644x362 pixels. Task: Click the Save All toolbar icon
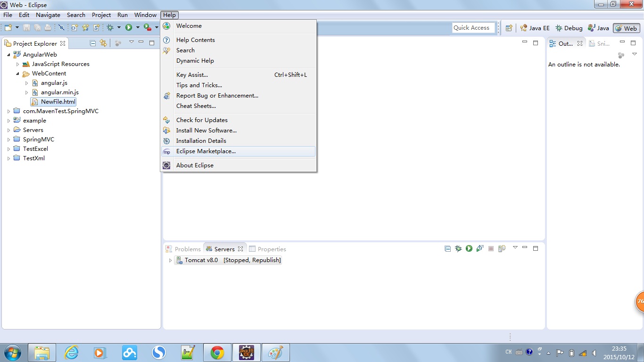pyautogui.click(x=37, y=28)
